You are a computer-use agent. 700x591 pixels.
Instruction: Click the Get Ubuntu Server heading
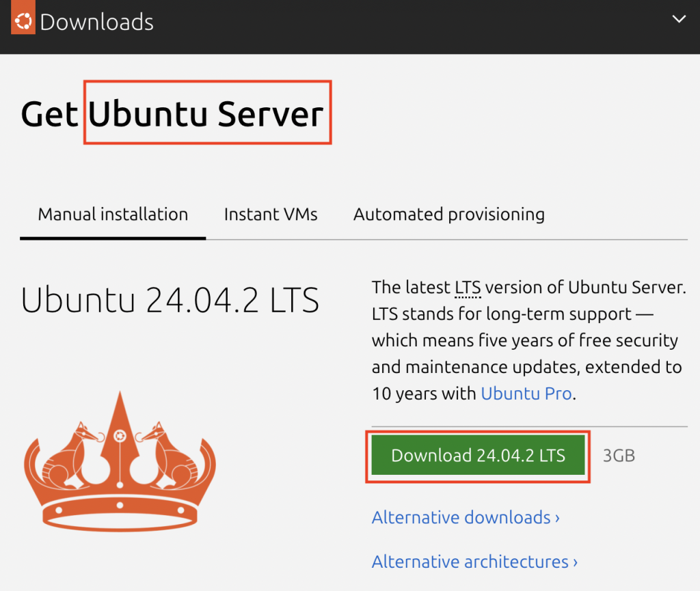(x=172, y=114)
